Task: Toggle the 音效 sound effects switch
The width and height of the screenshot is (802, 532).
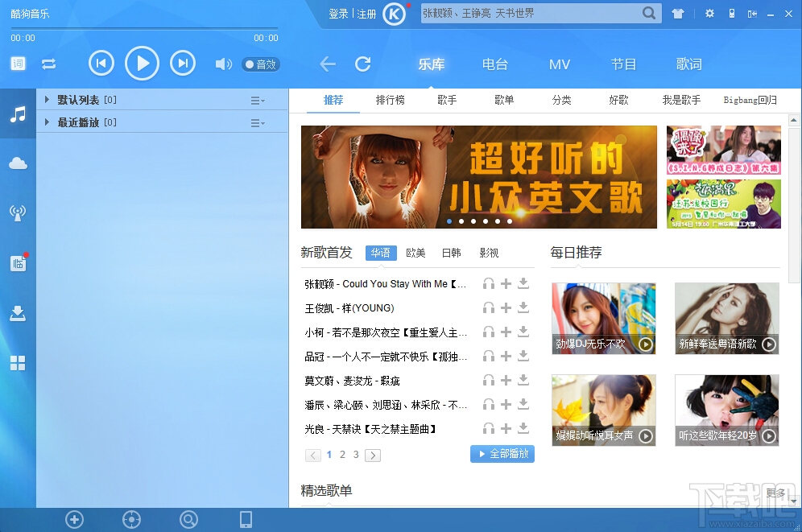Action: tap(260, 64)
